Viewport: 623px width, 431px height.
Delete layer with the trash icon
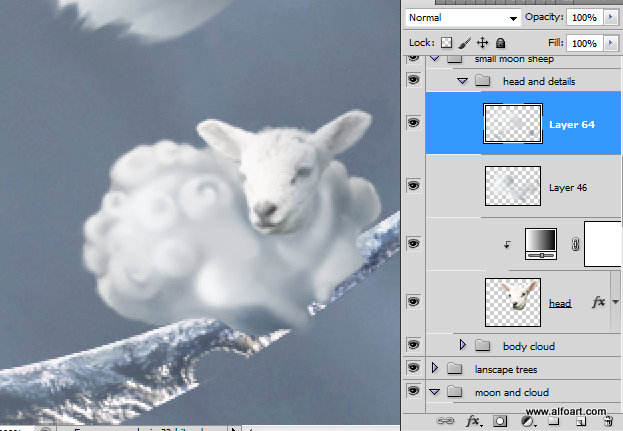tap(606, 422)
